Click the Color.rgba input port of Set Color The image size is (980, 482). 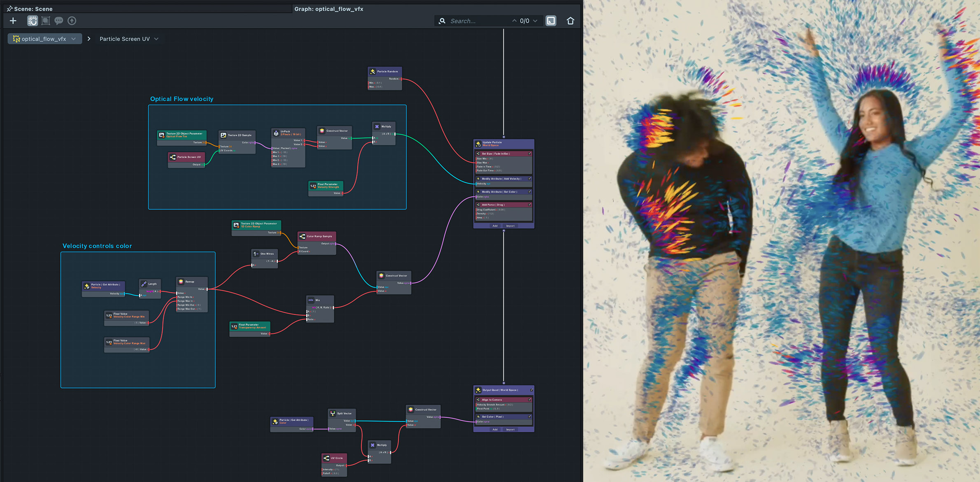coord(476,197)
